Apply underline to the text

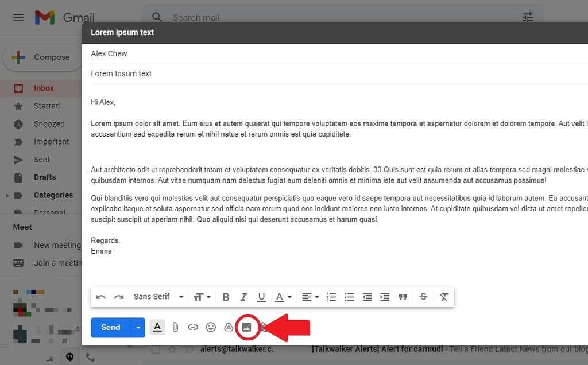(261, 297)
